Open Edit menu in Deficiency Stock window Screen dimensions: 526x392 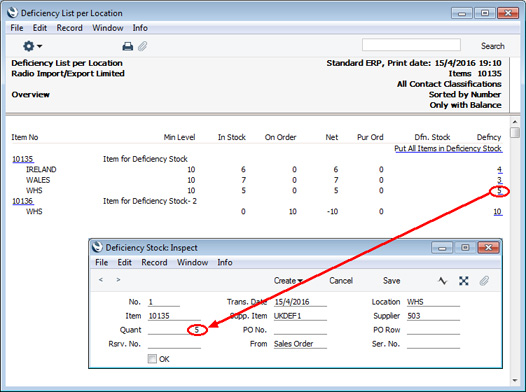pos(124,262)
